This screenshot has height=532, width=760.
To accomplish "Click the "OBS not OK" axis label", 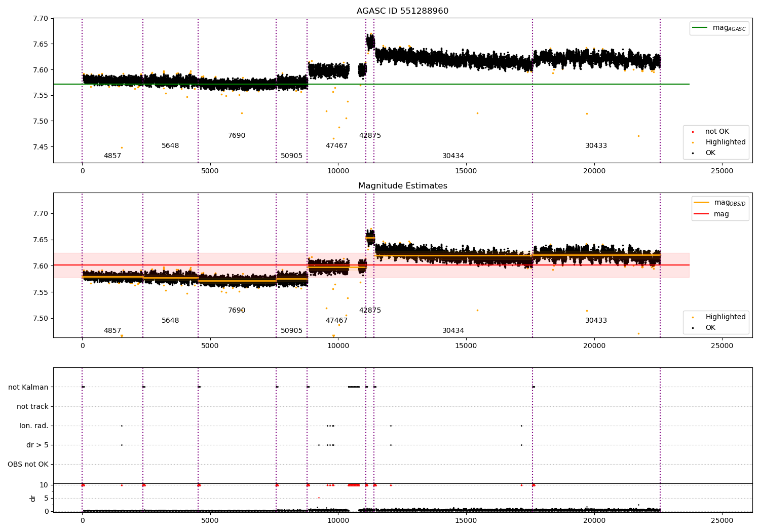I will (28, 464).
